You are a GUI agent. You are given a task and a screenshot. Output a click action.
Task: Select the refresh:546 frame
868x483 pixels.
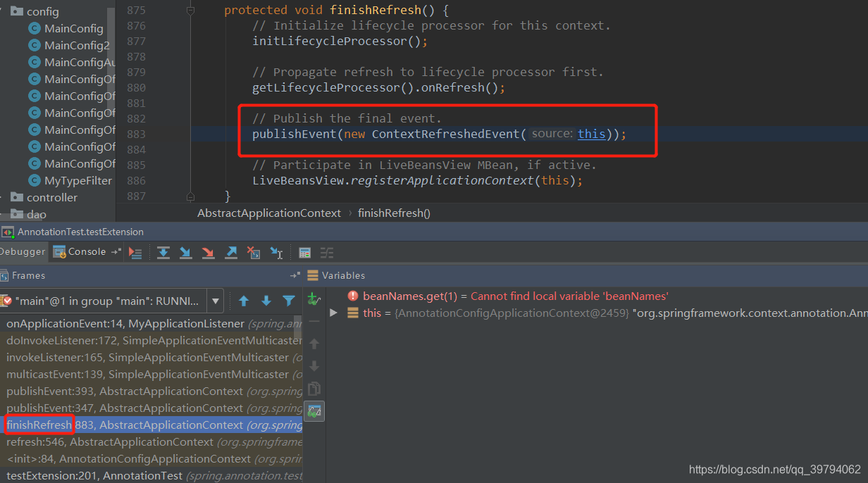point(151,442)
